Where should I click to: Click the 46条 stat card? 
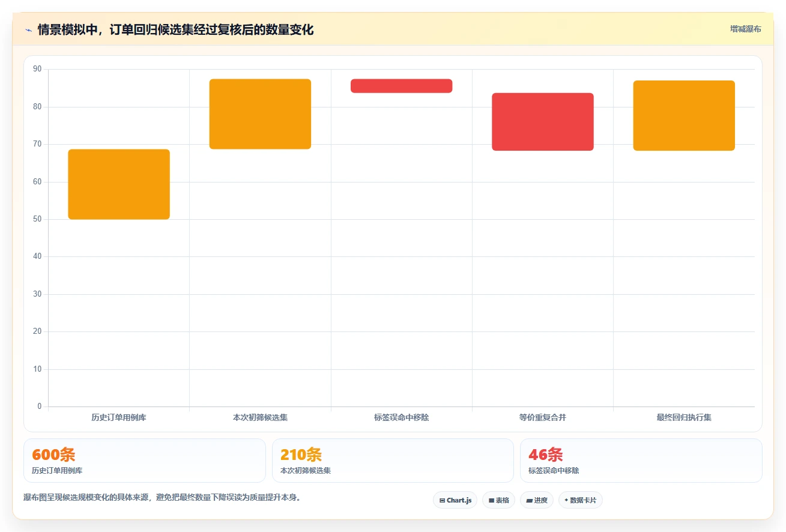click(x=641, y=461)
